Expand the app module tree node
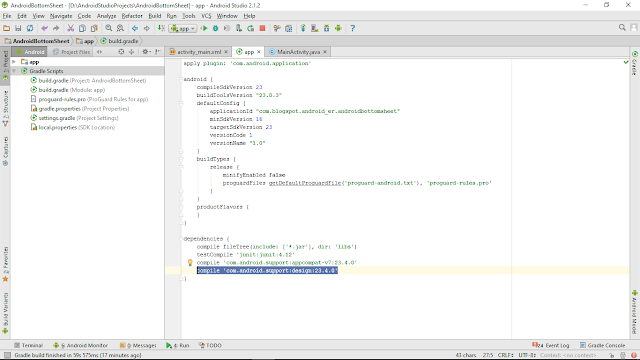This screenshot has width=640, height=360. (14, 62)
